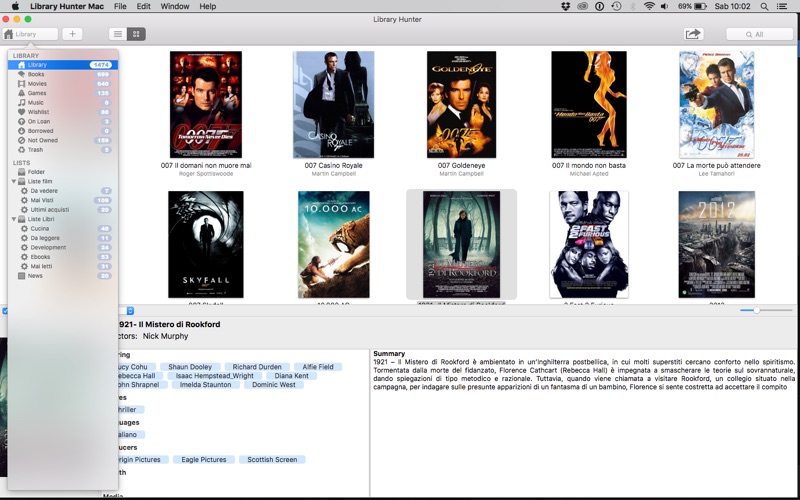The width and height of the screenshot is (800, 500).
Task: Adjust the cover size slider
Action: (756, 310)
